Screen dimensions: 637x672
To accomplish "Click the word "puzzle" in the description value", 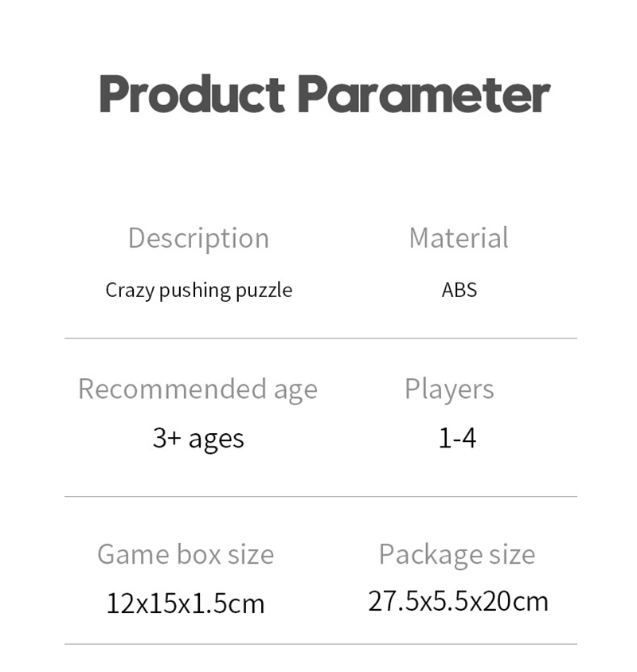I will pos(264,291).
